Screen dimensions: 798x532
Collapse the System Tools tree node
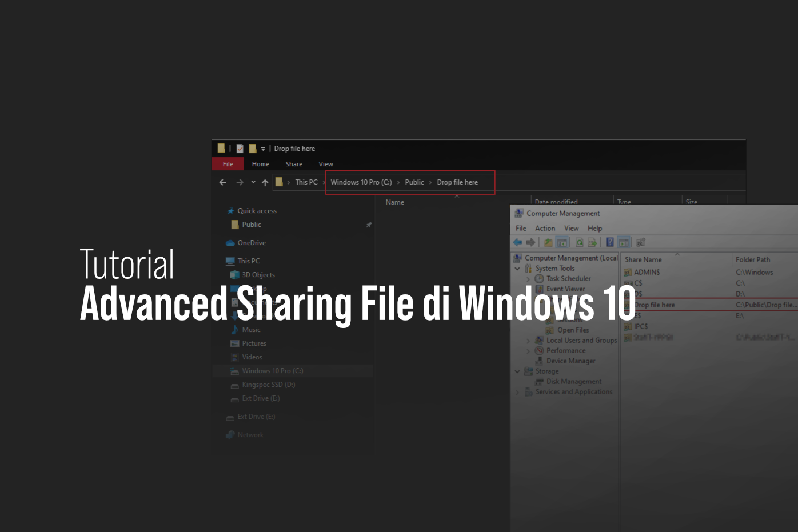517,268
